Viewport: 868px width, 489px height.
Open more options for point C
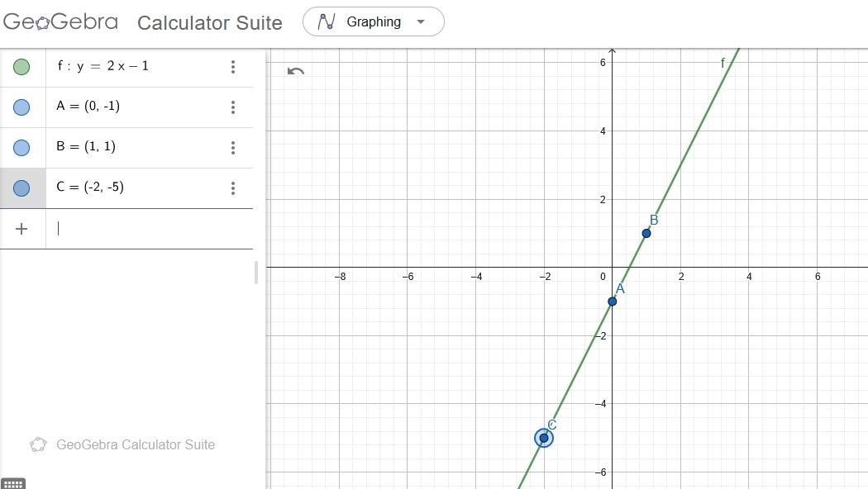233,188
